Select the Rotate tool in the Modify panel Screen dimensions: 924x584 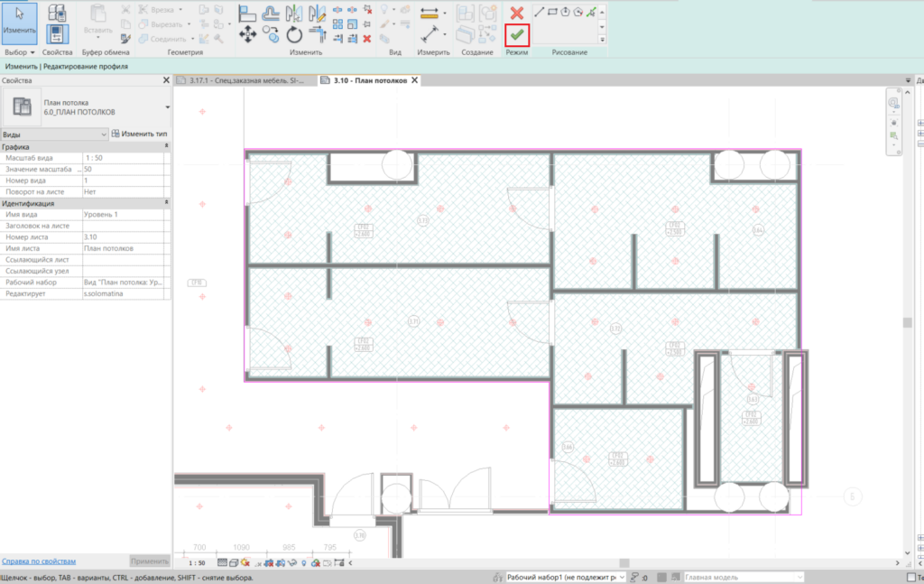(x=294, y=34)
